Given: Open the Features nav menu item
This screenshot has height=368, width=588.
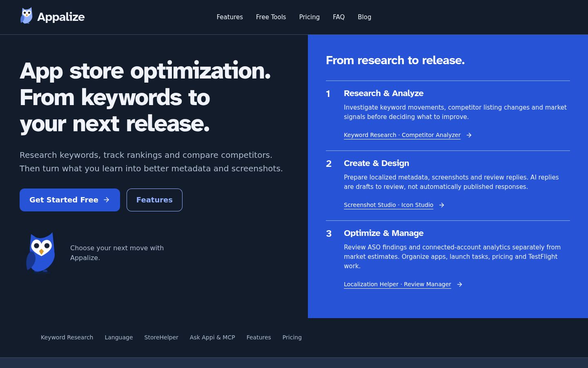Looking at the screenshot, I should pos(229,17).
